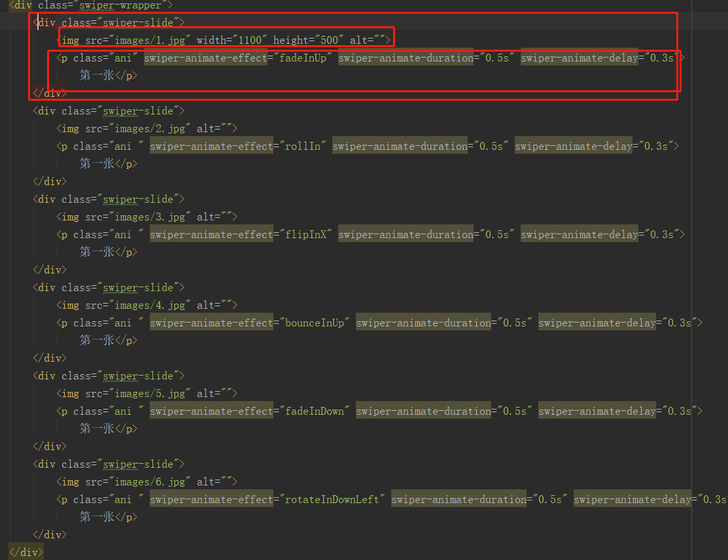Click swiper-animate-effect attribute before rotateInDownLeft

[211, 500]
